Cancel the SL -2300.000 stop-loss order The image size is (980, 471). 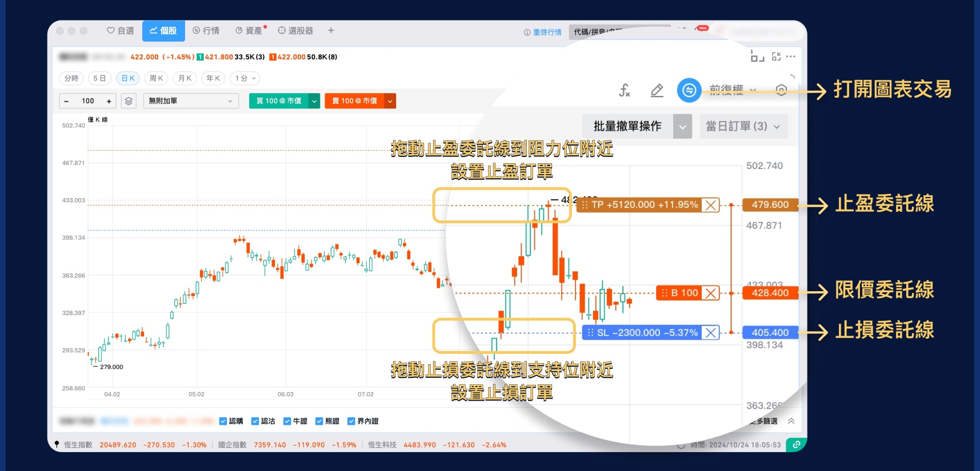click(x=711, y=333)
